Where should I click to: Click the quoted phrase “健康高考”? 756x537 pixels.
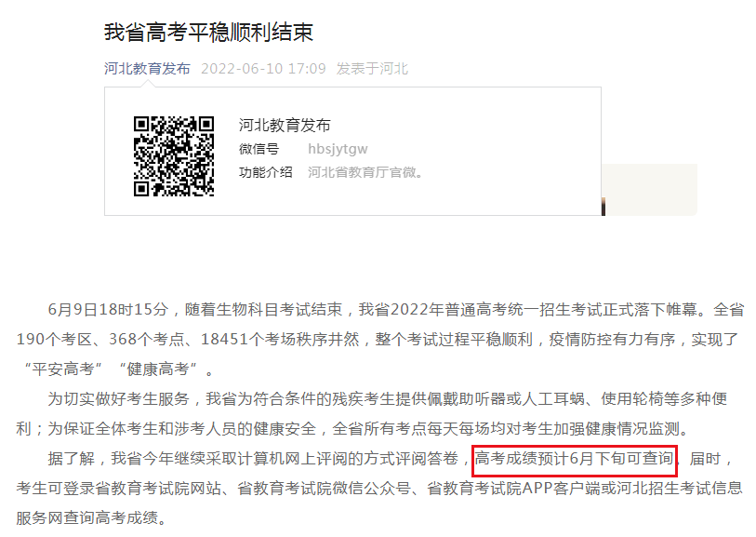pyautogui.click(x=166, y=369)
